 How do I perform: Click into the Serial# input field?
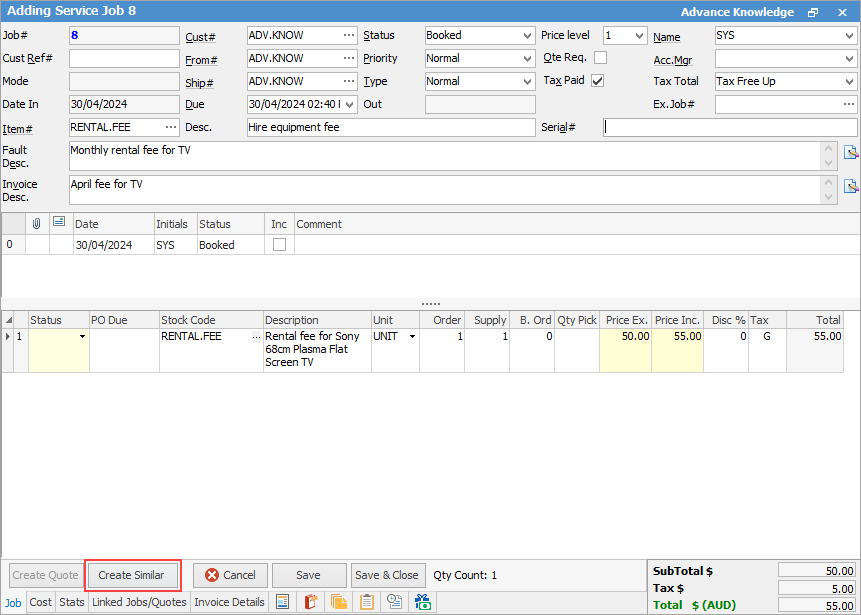click(730, 127)
